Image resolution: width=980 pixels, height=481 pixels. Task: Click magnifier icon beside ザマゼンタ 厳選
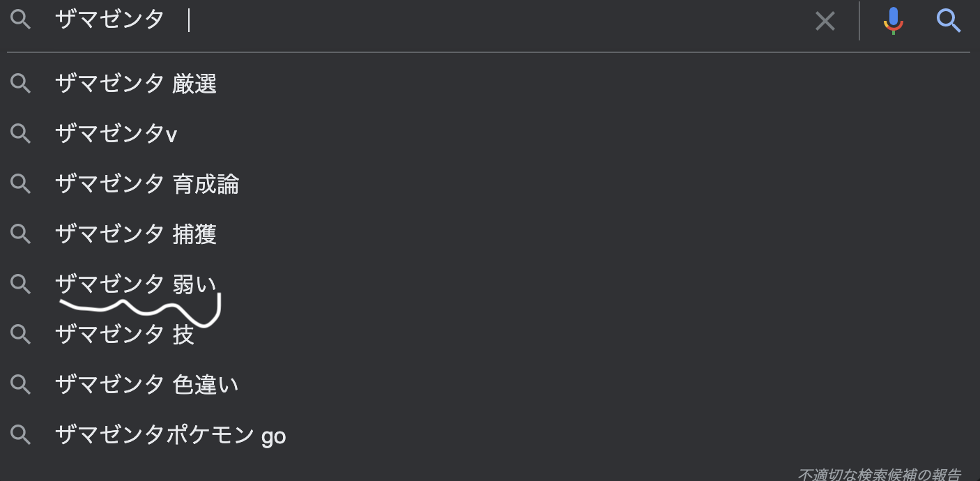coord(21,84)
